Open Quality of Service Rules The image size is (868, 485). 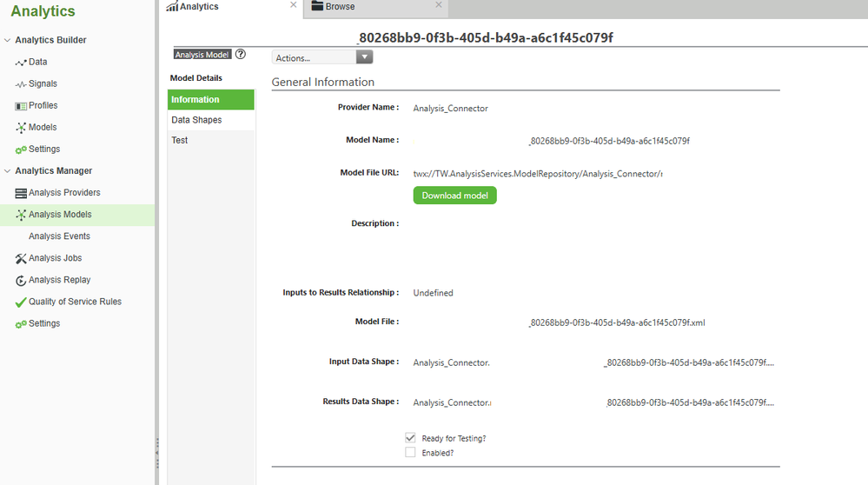pyautogui.click(x=76, y=302)
